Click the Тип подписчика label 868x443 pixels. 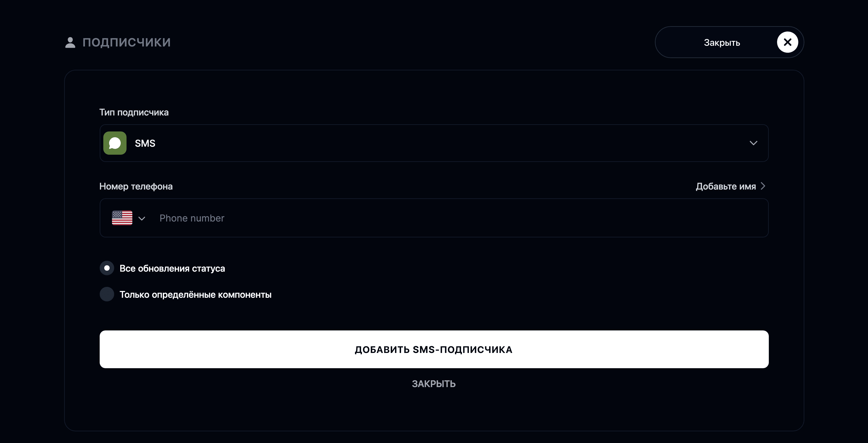click(134, 112)
